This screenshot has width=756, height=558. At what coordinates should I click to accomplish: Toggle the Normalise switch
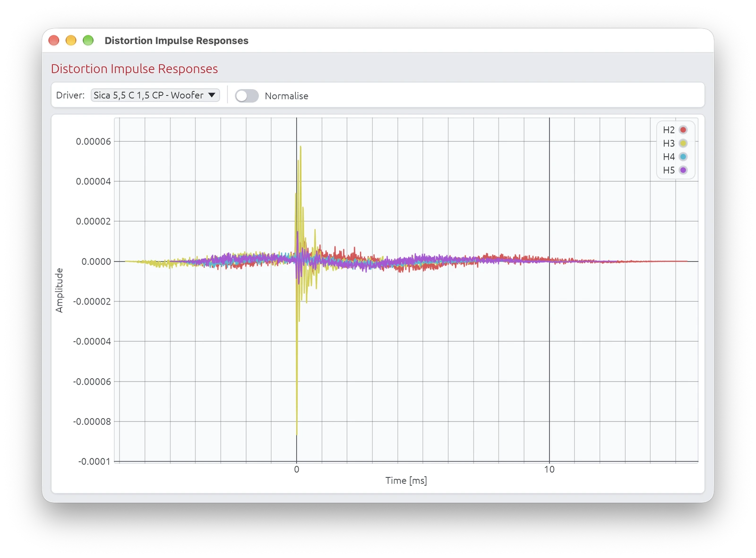pos(247,96)
